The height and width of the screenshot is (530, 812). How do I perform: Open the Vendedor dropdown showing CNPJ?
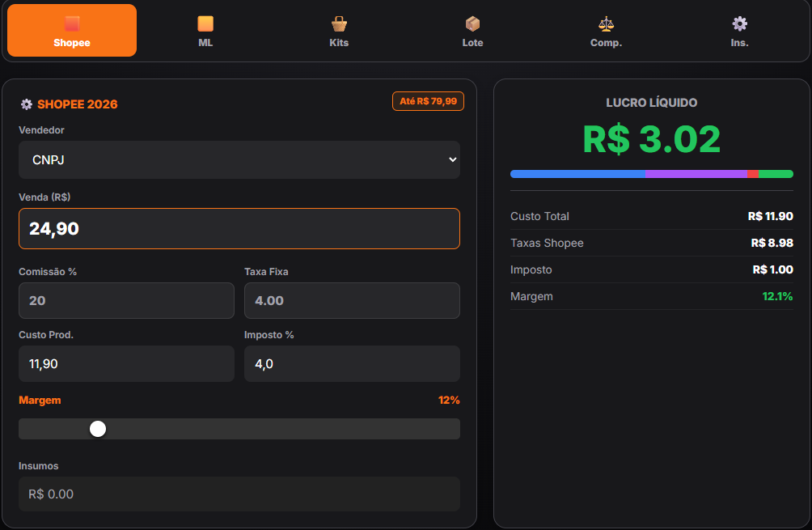pos(239,160)
